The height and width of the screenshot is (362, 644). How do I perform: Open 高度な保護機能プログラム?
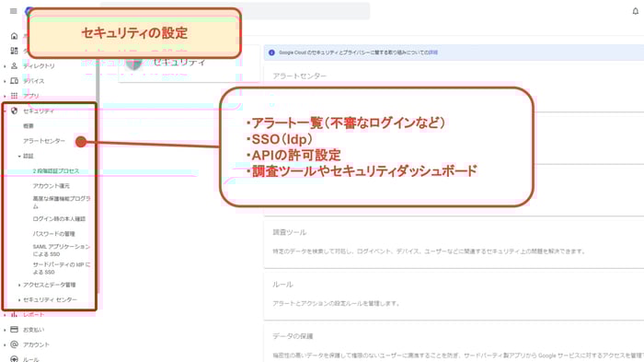click(x=62, y=202)
